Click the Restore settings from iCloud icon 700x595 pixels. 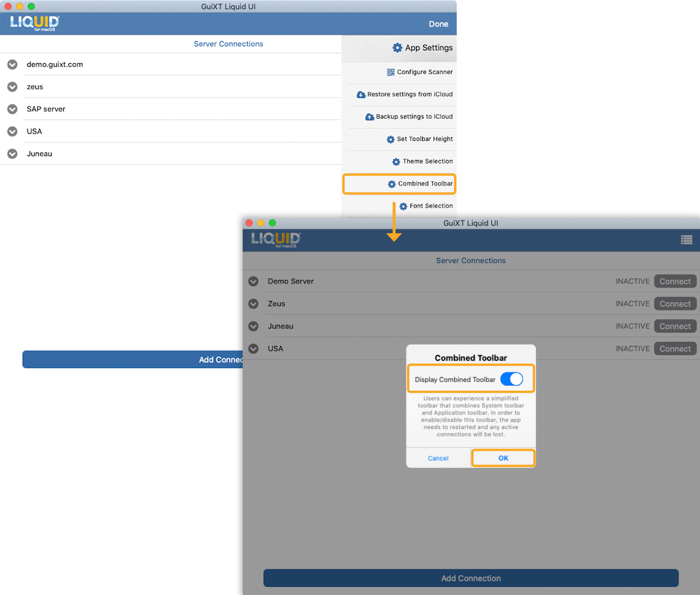[x=361, y=94]
